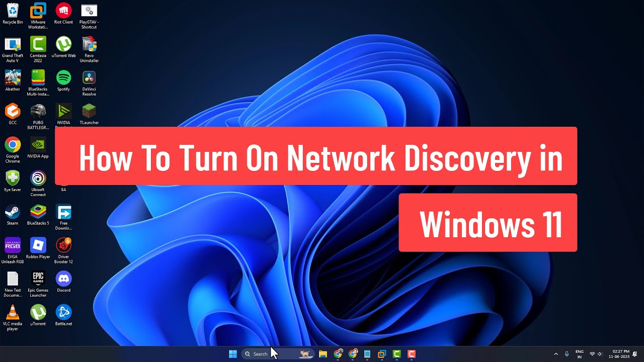Click the Discord desktop icon
644x362 pixels.
click(63, 282)
